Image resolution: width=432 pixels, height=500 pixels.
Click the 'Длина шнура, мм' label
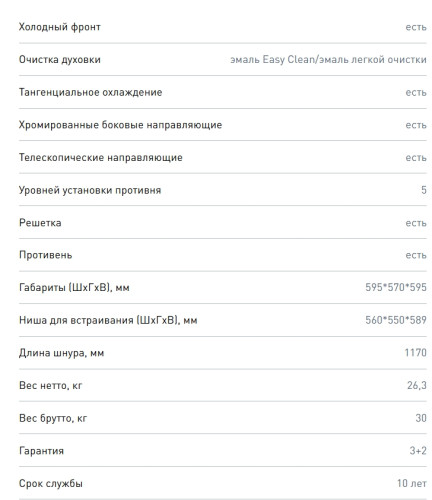(61, 353)
